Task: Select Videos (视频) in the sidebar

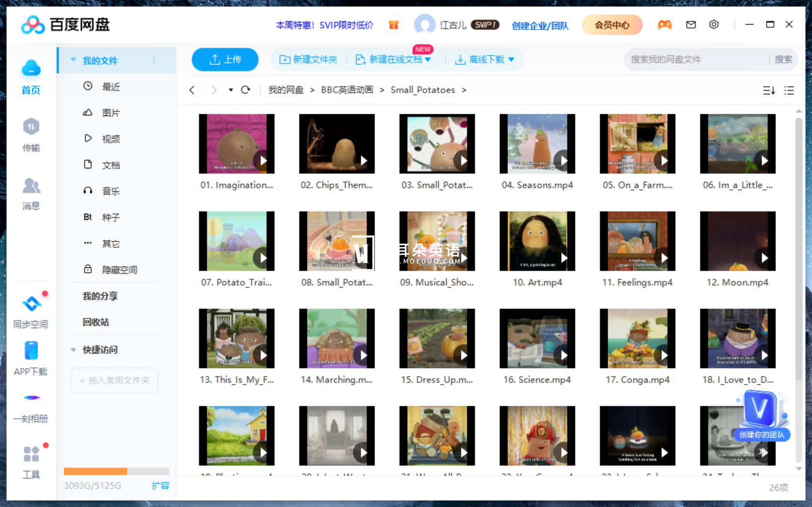Action: (110, 139)
